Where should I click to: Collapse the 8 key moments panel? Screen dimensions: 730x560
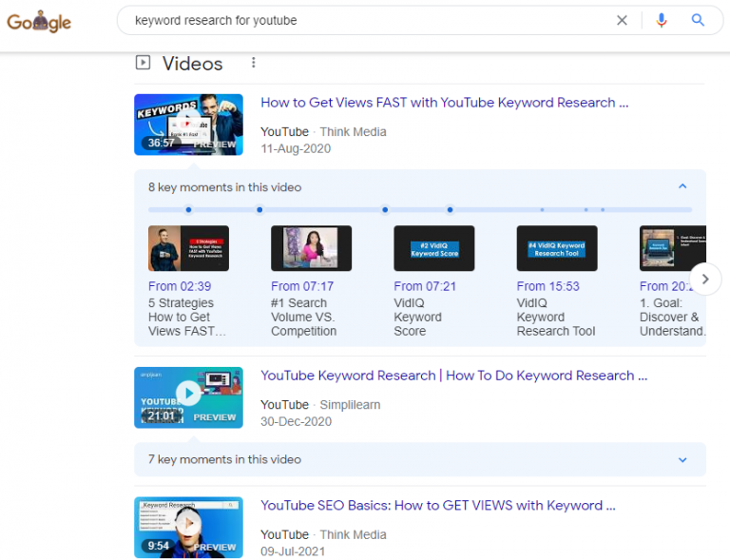point(682,186)
